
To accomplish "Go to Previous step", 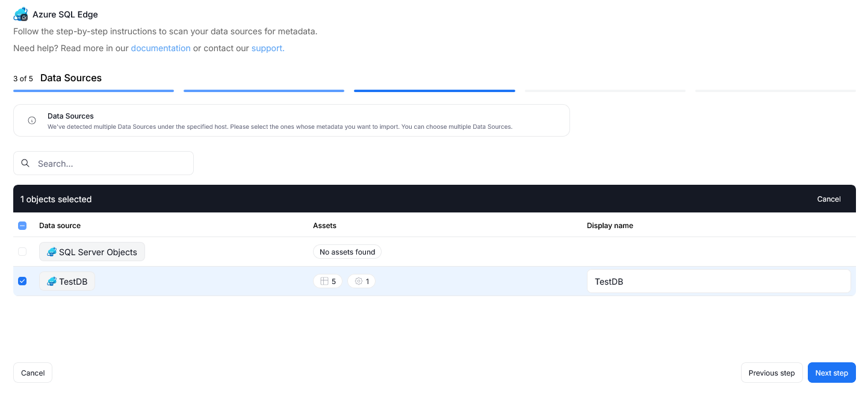I will 772,373.
